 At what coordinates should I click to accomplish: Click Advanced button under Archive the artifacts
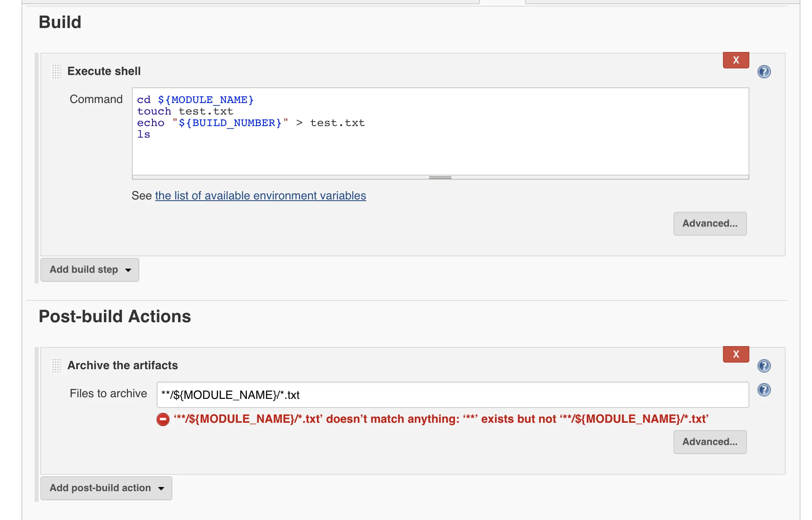pyautogui.click(x=709, y=442)
